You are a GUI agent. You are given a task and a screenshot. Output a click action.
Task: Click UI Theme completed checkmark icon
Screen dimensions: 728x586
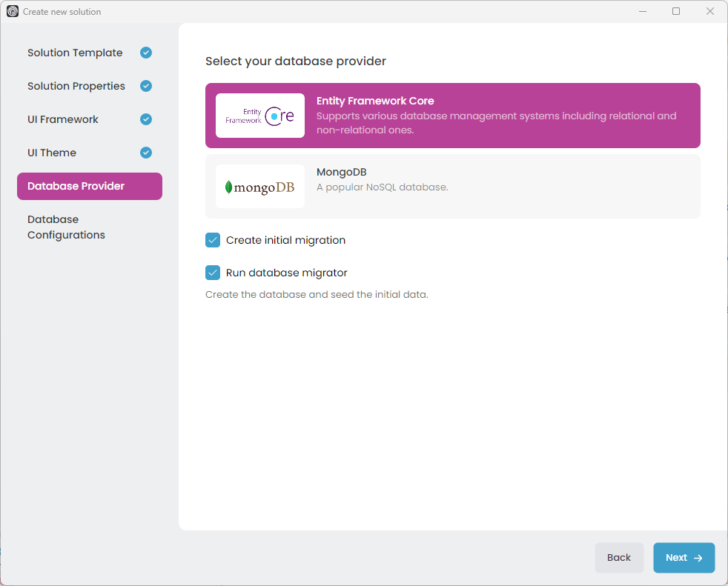[146, 153]
